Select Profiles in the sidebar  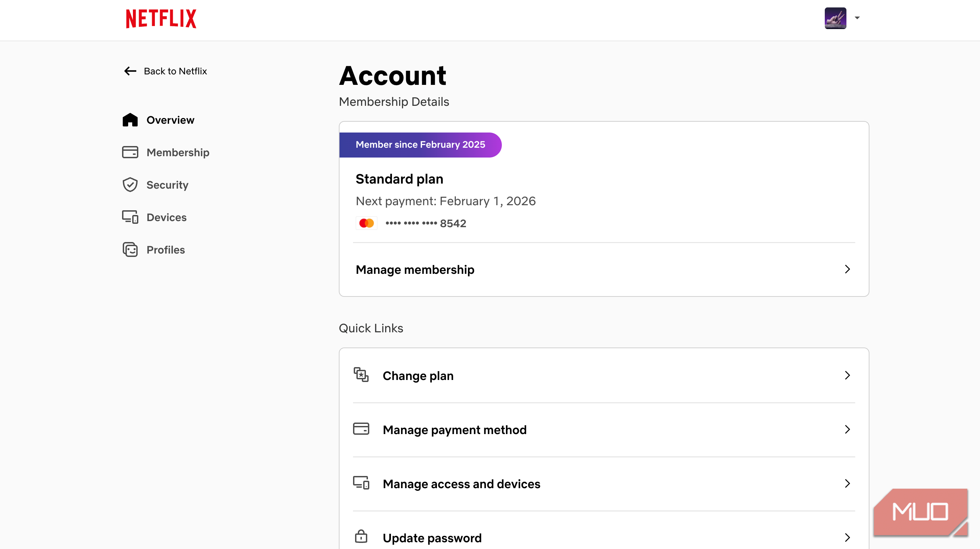pos(165,250)
